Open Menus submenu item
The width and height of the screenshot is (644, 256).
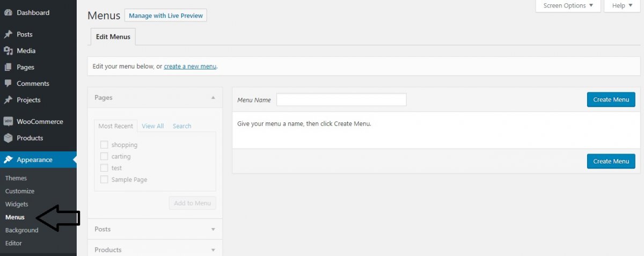tap(15, 217)
